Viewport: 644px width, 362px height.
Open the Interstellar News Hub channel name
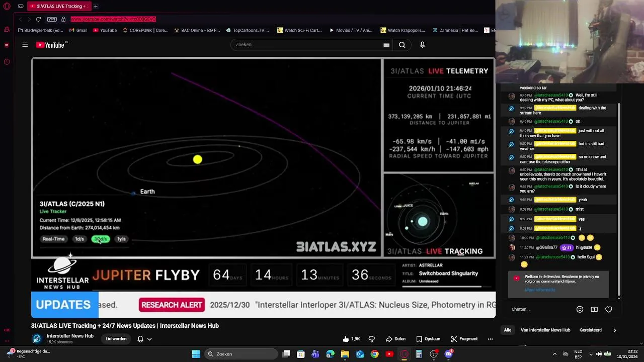click(70, 336)
